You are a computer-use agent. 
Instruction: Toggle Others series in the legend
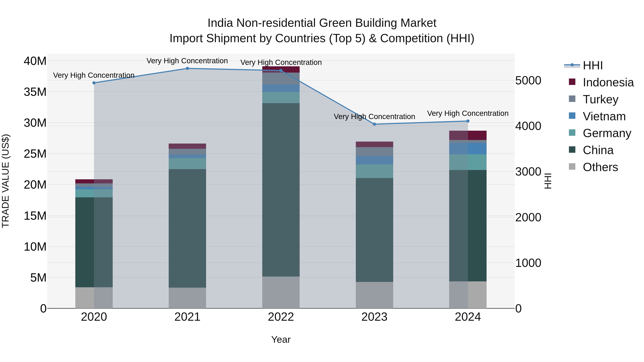click(593, 167)
